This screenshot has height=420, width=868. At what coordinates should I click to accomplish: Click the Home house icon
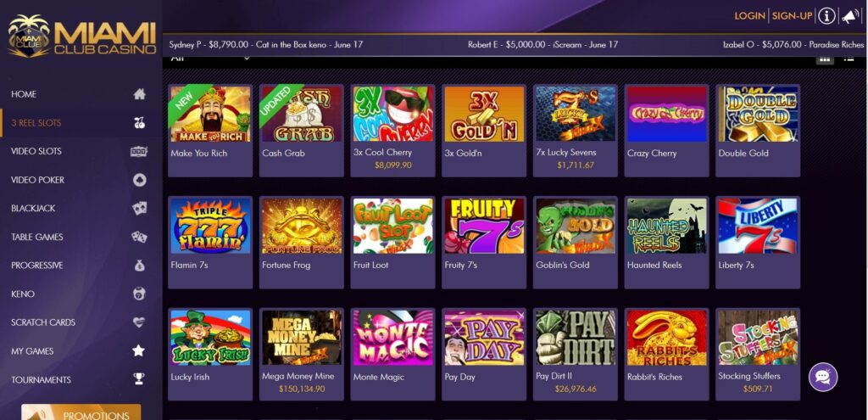click(x=140, y=94)
